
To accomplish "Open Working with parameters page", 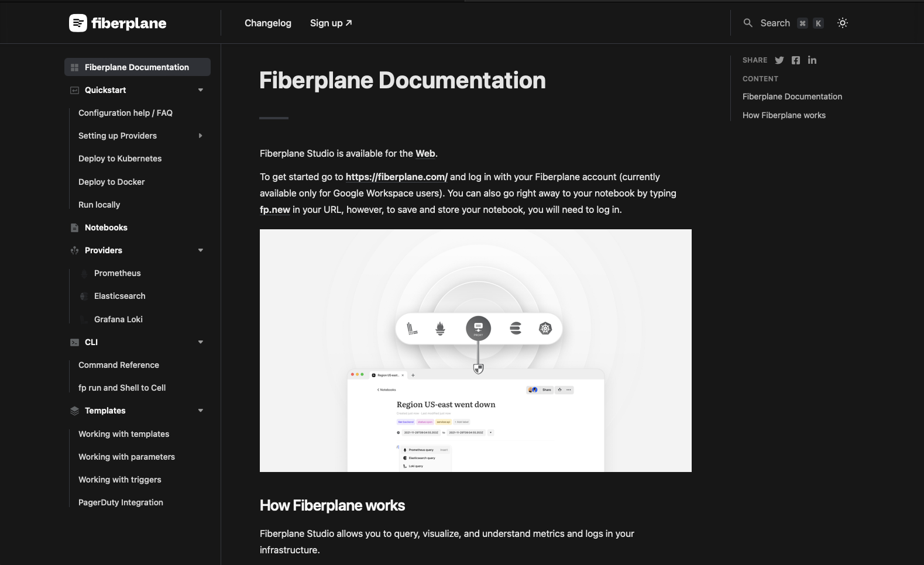I will point(126,457).
